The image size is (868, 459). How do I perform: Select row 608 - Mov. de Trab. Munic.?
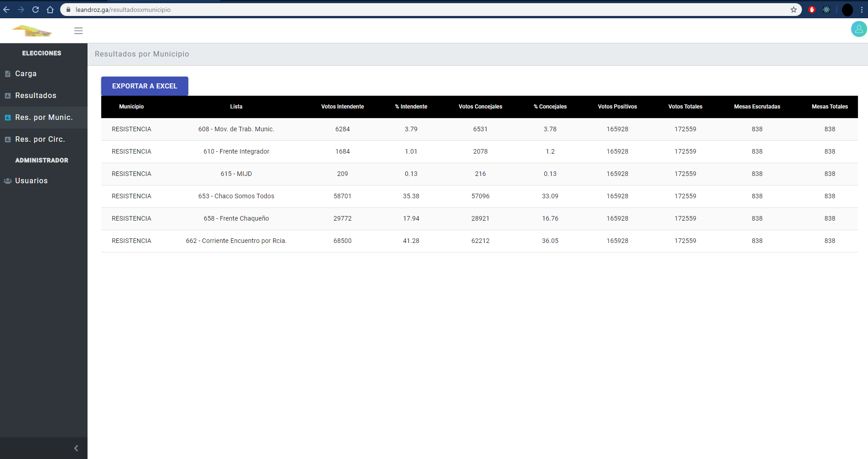tap(480, 129)
